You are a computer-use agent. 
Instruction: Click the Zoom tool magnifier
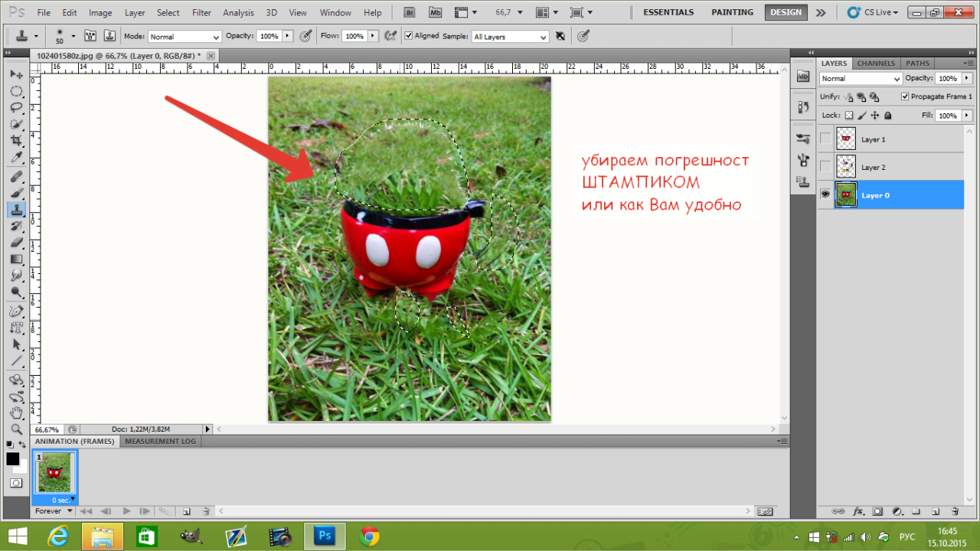(x=16, y=429)
